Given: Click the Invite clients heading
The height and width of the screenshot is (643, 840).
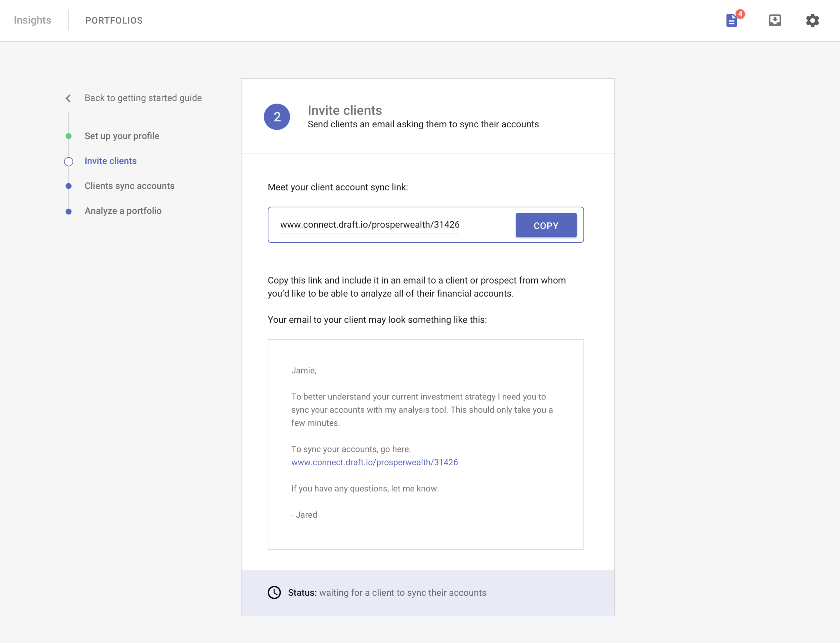Looking at the screenshot, I should pos(345,110).
